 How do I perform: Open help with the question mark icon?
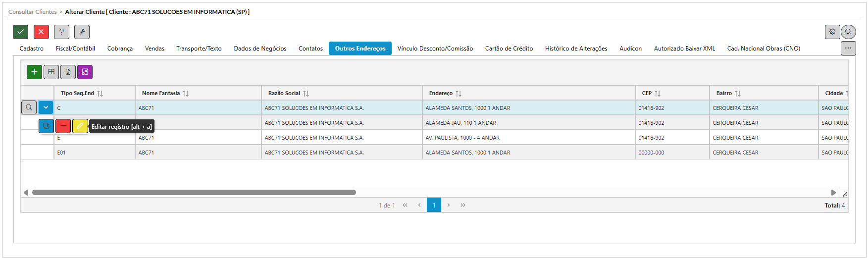(61, 32)
